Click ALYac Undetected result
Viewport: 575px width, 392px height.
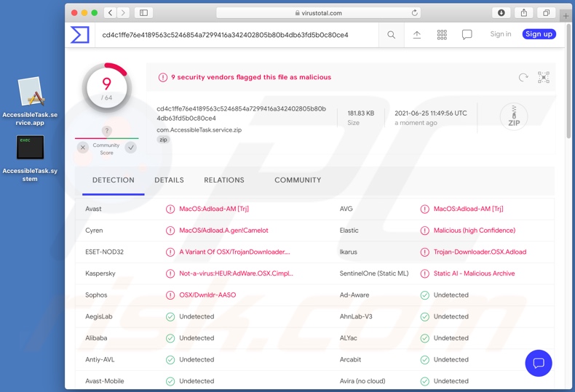(451, 337)
